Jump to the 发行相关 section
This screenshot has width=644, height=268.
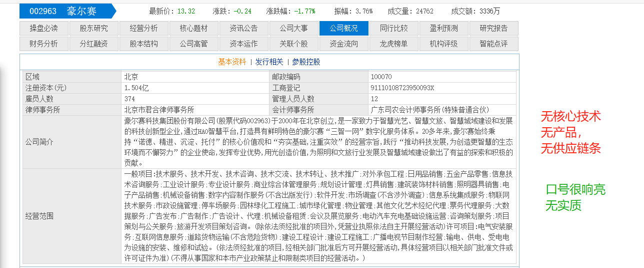(x=269, y=62)
